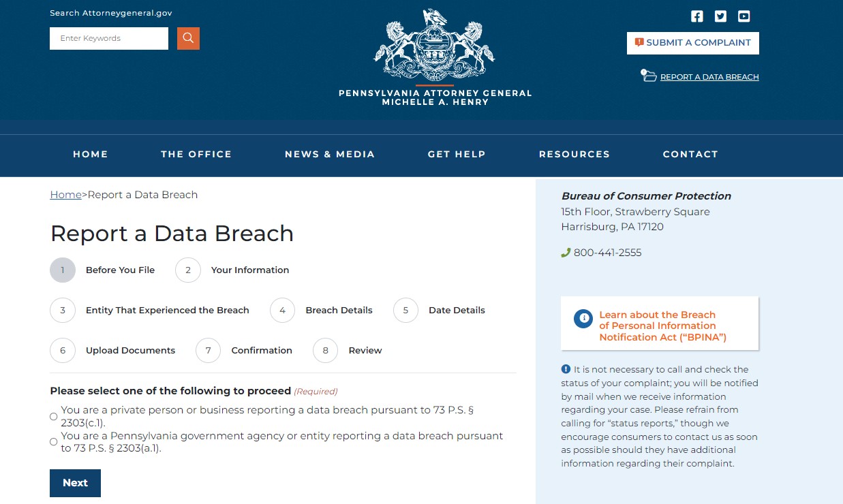This screenshot has width=843, height=504.
Task: Click the Enter Keywords search field
Action: [108, 38]
